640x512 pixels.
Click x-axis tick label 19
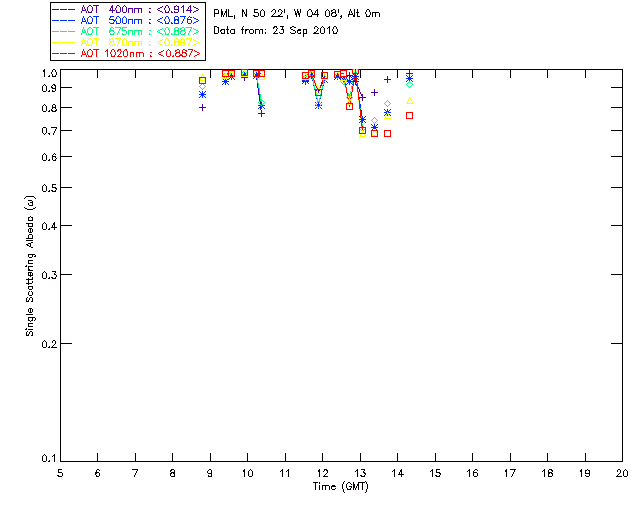pos(585,473)
